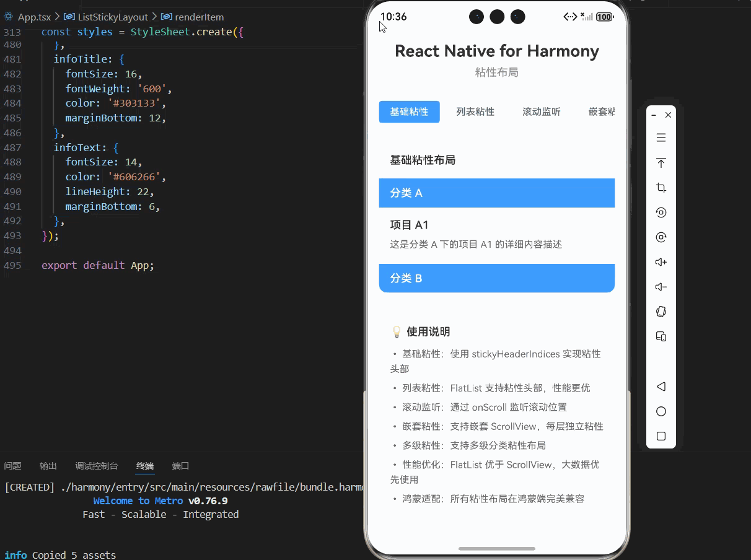Image resolution: width=751 pixels, height=560 pixels.
Task: Tap the 10:36 clock in phone status bar
Action: point(393,17)
